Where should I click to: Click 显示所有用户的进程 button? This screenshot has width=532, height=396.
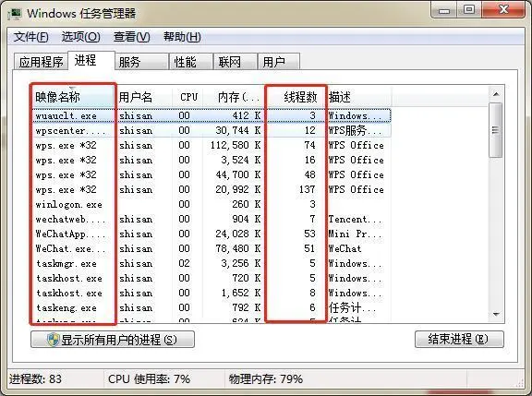(113, 340)
